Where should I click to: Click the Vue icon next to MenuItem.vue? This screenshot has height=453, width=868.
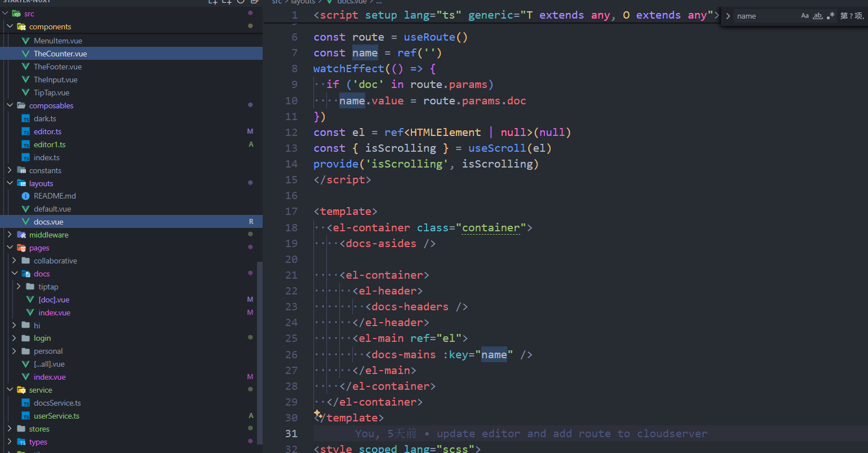pyautogui.click(x=25, y=41)
